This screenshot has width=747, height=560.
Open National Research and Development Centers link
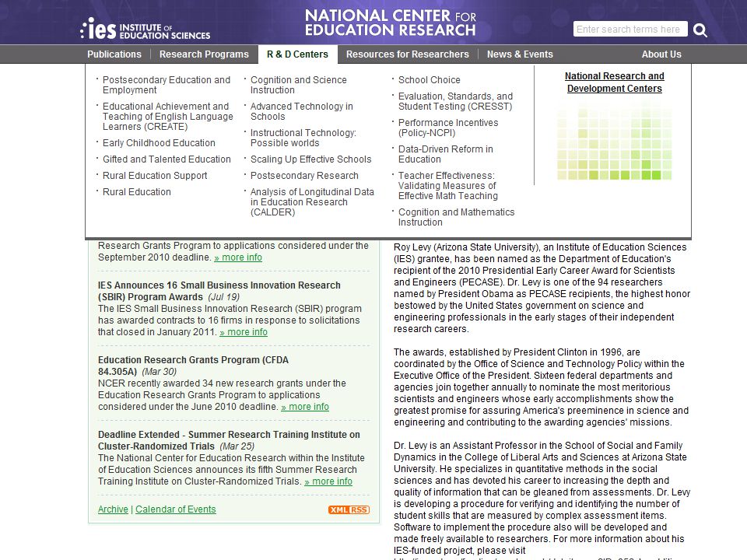click(615, 82)
